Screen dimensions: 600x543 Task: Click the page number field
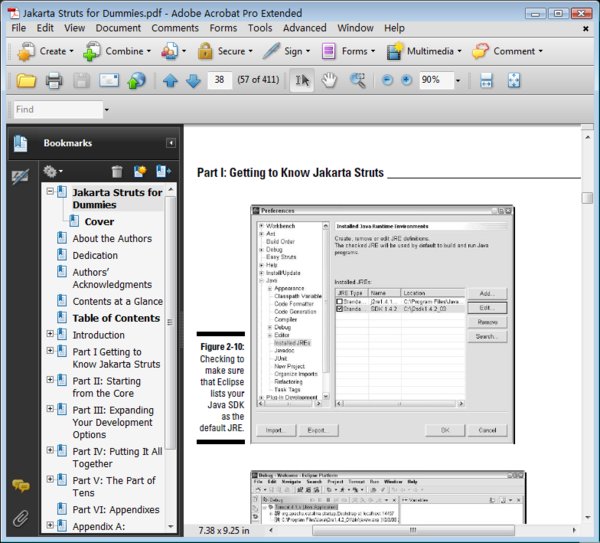(220, 80)
